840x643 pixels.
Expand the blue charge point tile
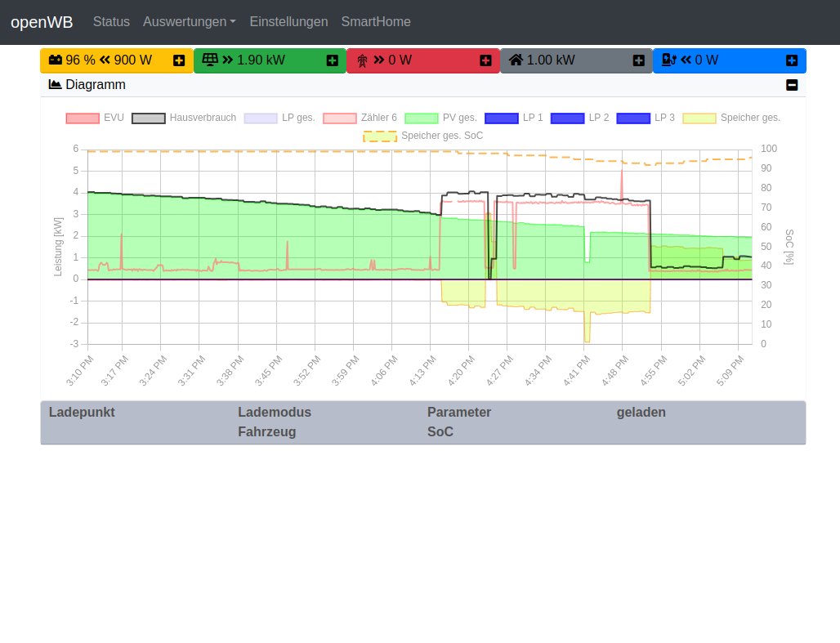tap(791, 60)
